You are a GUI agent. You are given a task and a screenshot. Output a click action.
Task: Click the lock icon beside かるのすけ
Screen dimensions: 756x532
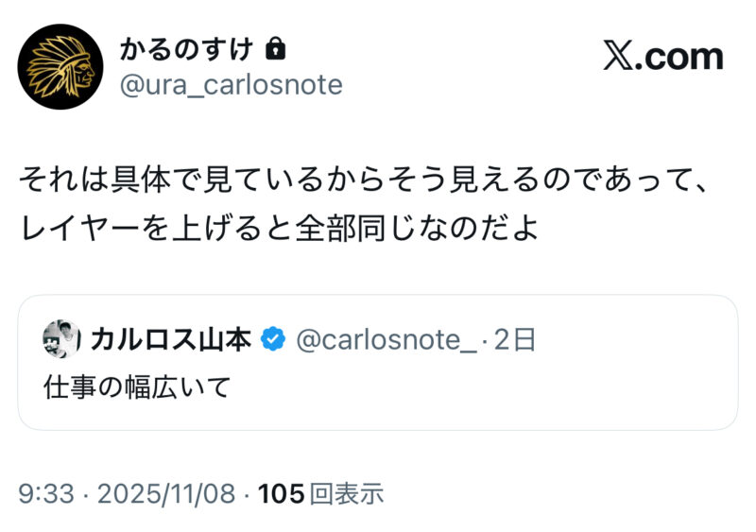click(277, 48)
